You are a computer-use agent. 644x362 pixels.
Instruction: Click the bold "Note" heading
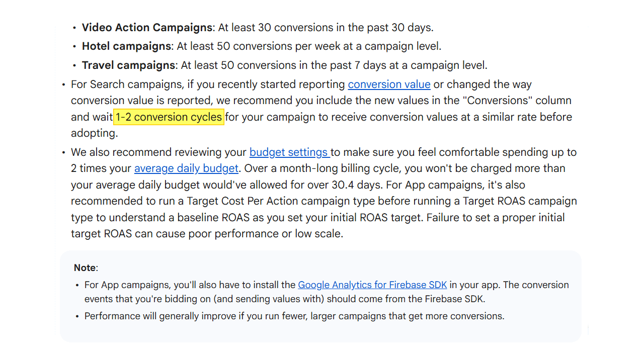[85, 268]
